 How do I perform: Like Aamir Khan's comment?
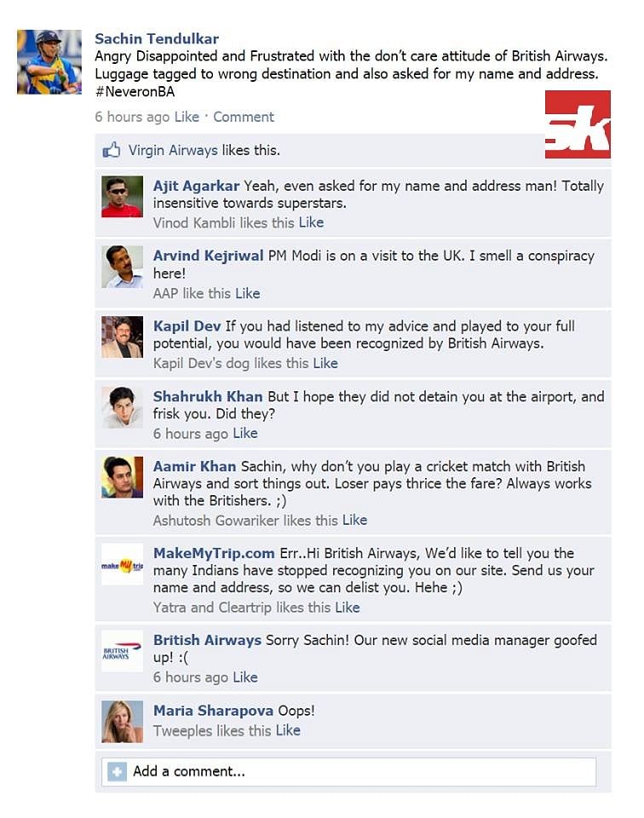click(354, 520)
